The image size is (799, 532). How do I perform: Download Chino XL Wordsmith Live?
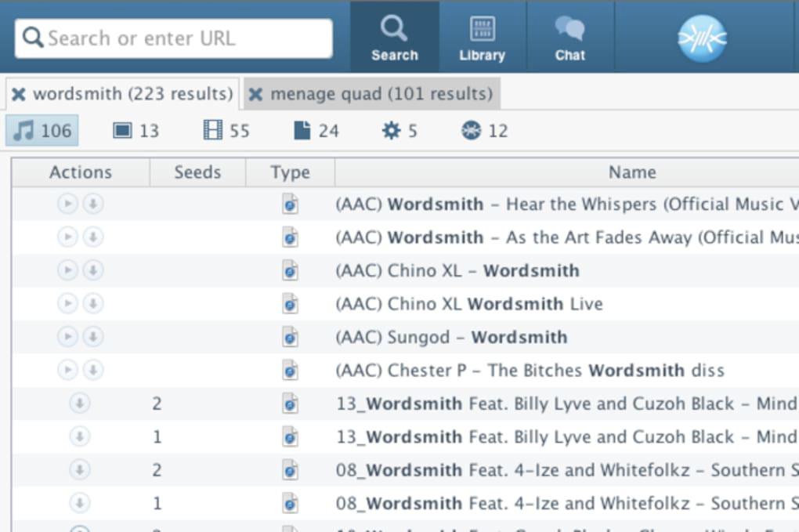[x=93, y=304]
